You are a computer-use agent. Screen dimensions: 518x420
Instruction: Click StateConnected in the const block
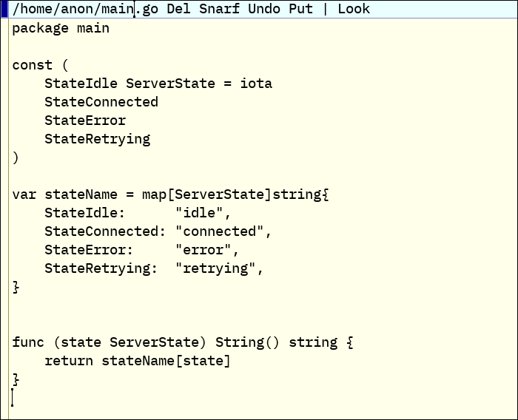pyautogui.click(x=101, y=102)
